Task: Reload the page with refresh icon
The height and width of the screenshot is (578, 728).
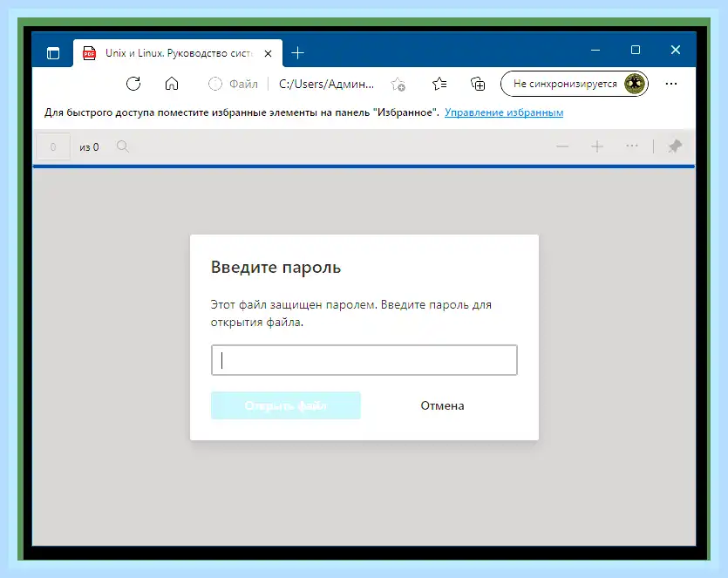Action: (133, 84)
